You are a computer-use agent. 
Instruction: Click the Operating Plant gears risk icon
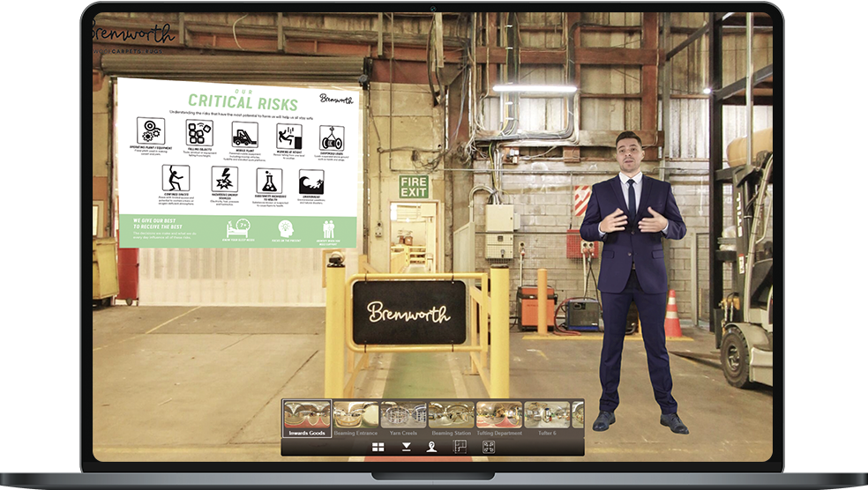(151, 131)
